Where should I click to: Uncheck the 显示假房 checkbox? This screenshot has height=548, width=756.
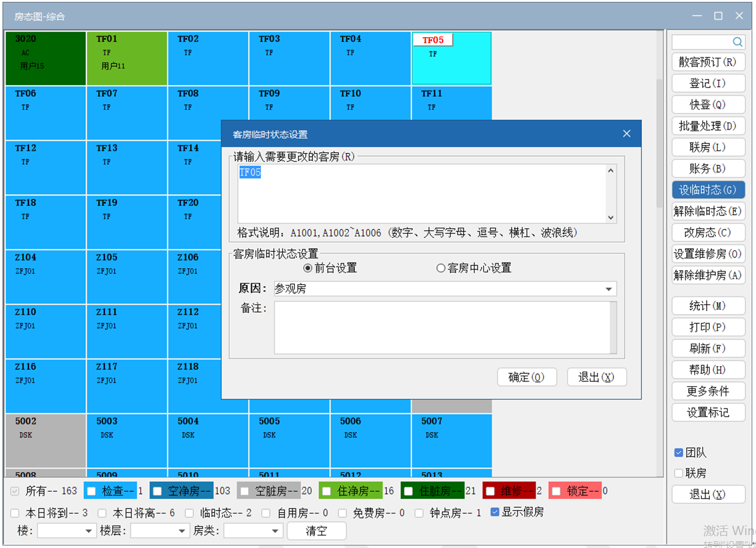pos(495,512)
